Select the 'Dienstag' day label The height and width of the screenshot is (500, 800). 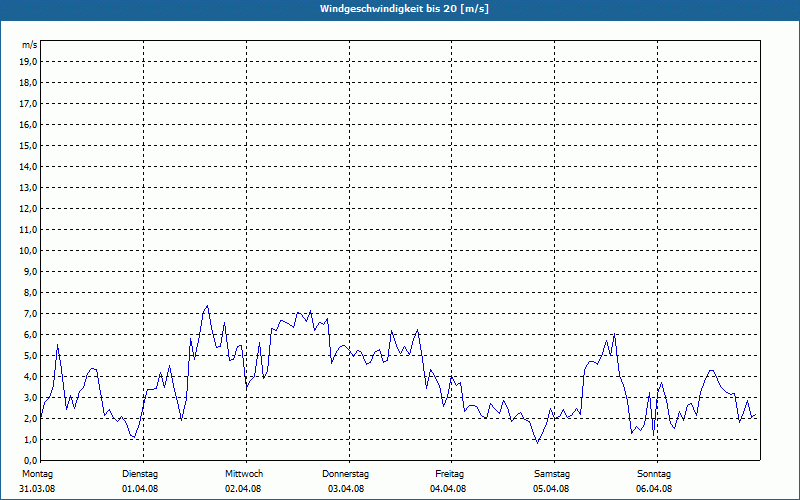(x=140, y=474)
